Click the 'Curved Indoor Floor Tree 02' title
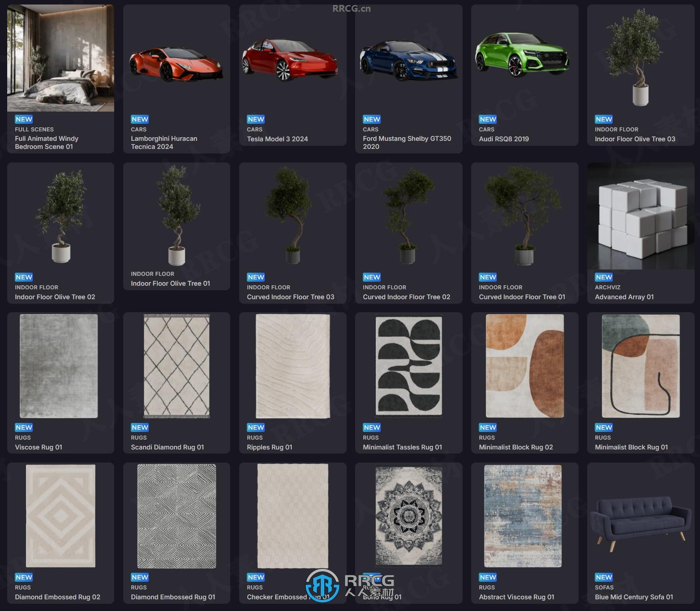The height and width of the screenshot is (611, 700). pyautogui.click(x=406, y=297)
